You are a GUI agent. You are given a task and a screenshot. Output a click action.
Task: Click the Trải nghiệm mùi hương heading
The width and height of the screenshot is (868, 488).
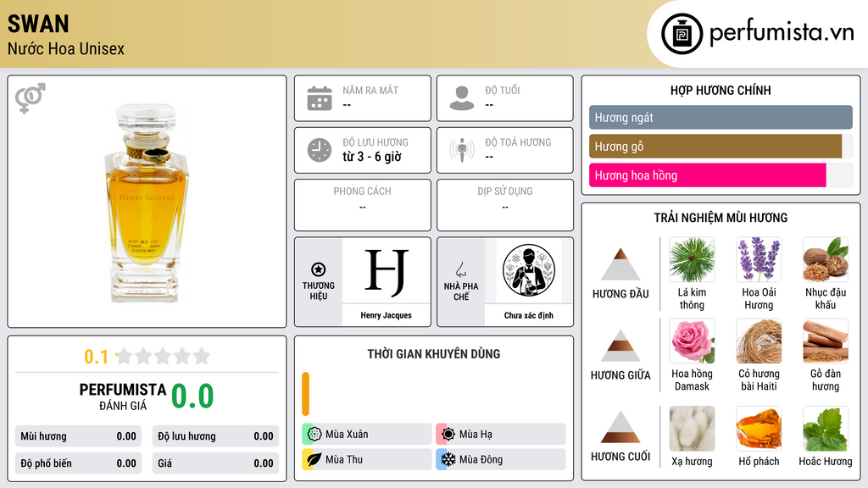721,218
